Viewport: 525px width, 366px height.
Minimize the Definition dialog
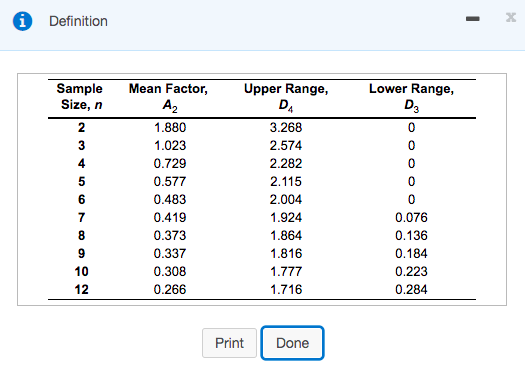(x=472, y=19)
